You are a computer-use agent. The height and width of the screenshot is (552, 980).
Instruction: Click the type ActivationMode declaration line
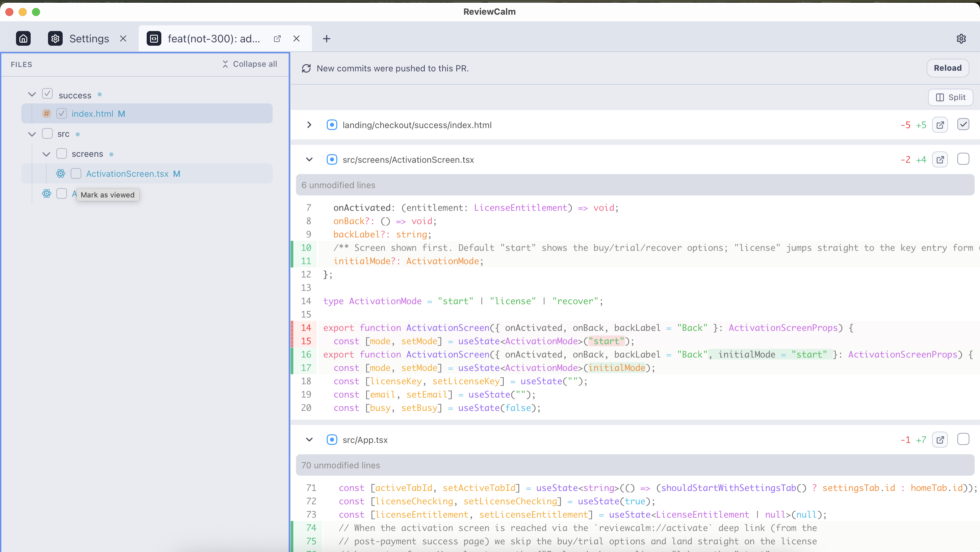(x=463, y=301)
